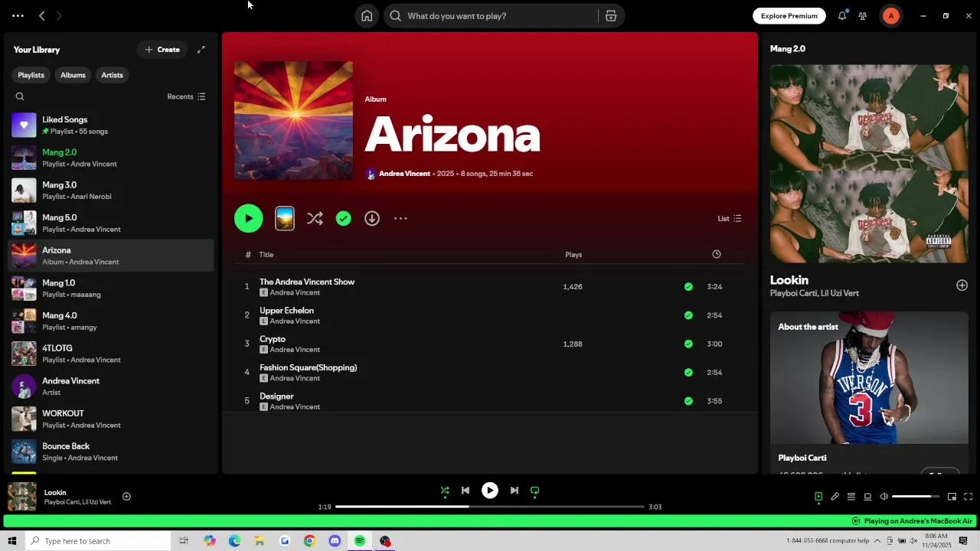Open the WORKOUT playlist
Screen dimensions: 980x551
coord(111,419)
